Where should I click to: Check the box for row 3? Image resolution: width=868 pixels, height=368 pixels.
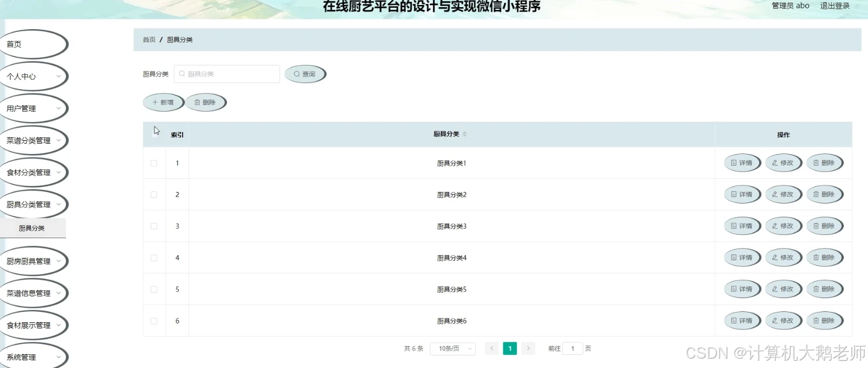click(x=154, y=226)
